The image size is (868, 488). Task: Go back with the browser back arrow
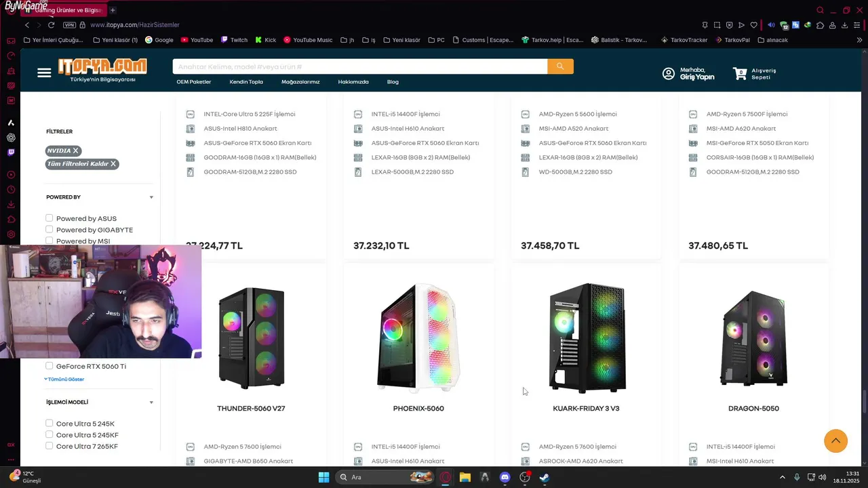27,25
